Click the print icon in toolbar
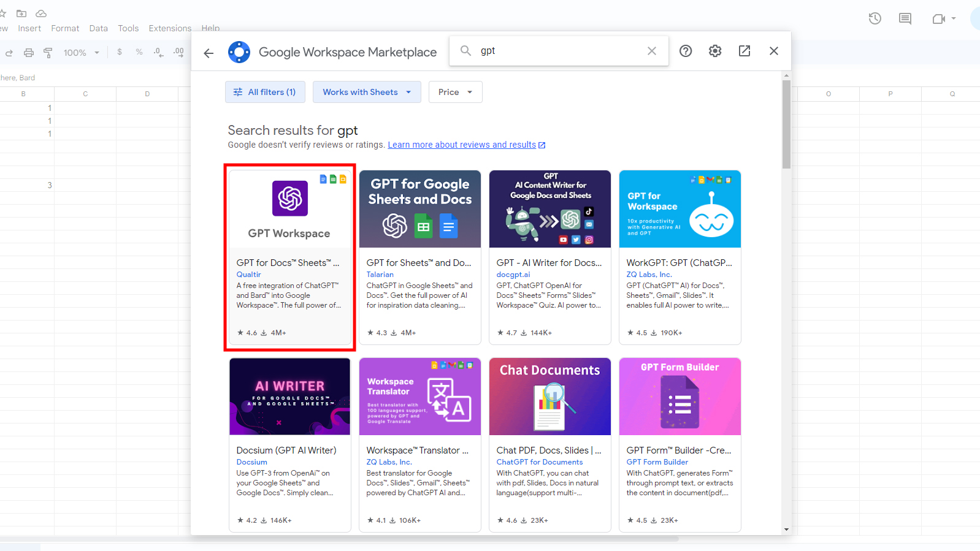Image resolution: width=980 pixels, height=551 pixels. point(29,53)
